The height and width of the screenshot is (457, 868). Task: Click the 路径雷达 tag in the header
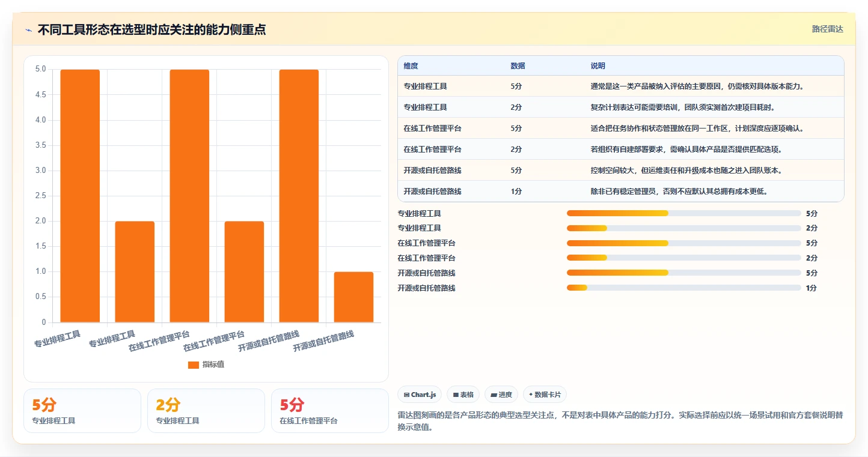point(827,29)
